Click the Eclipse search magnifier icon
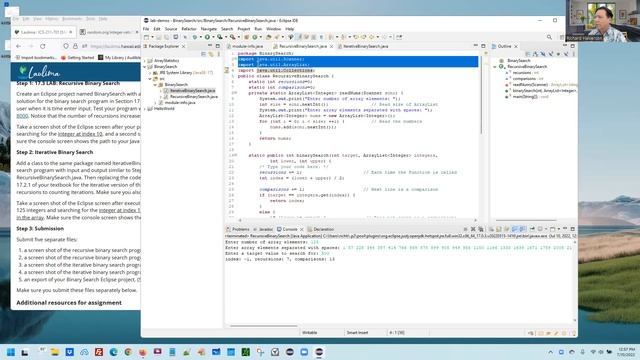 [x=549, y=37]
